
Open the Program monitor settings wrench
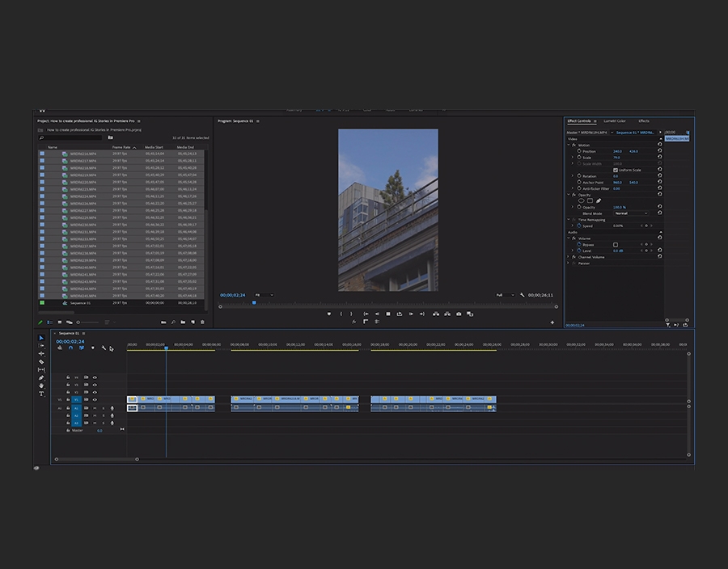pyautogui.click(x=522, y=295)
